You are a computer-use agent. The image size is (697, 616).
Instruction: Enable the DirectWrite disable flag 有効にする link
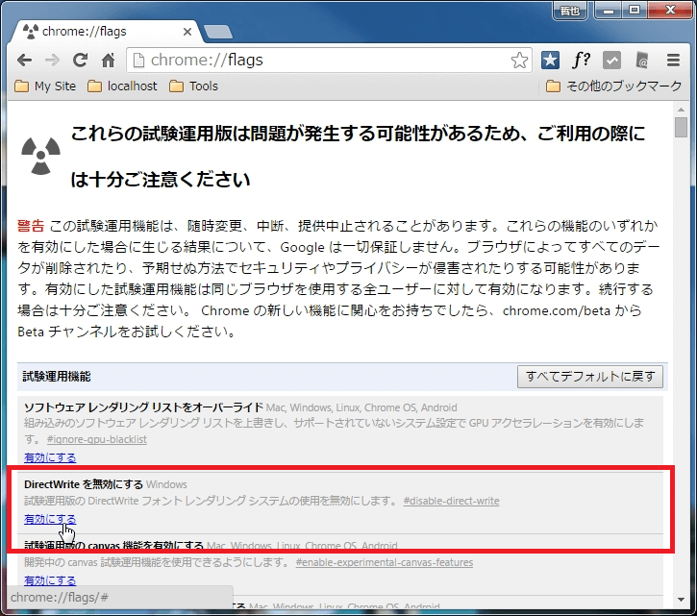50,519
